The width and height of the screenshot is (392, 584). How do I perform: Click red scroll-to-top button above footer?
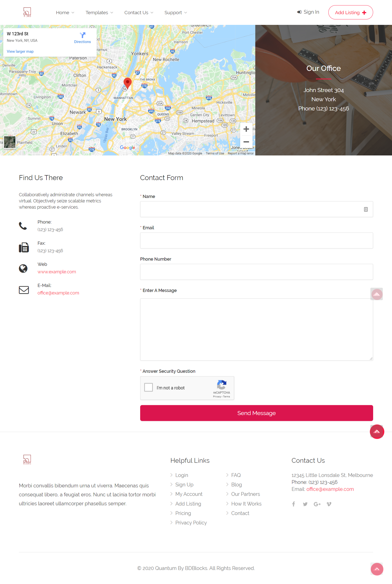[377, 432]
